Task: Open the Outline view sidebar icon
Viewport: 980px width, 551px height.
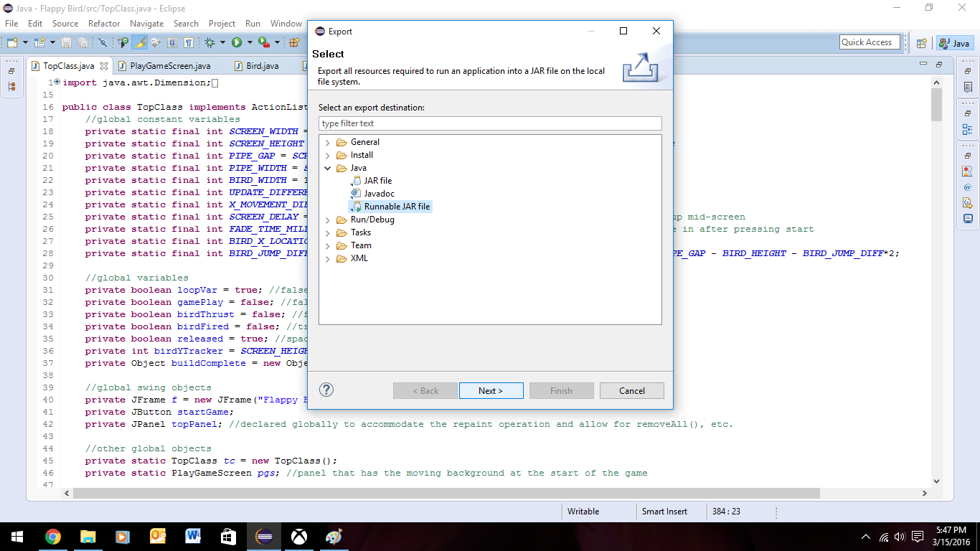Action: (x=968, y=130)
